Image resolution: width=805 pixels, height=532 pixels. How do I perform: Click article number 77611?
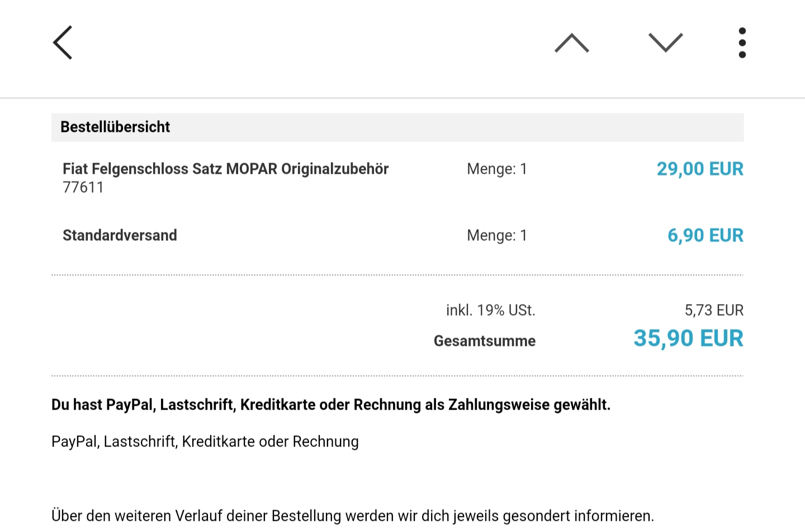click(83, 188)
